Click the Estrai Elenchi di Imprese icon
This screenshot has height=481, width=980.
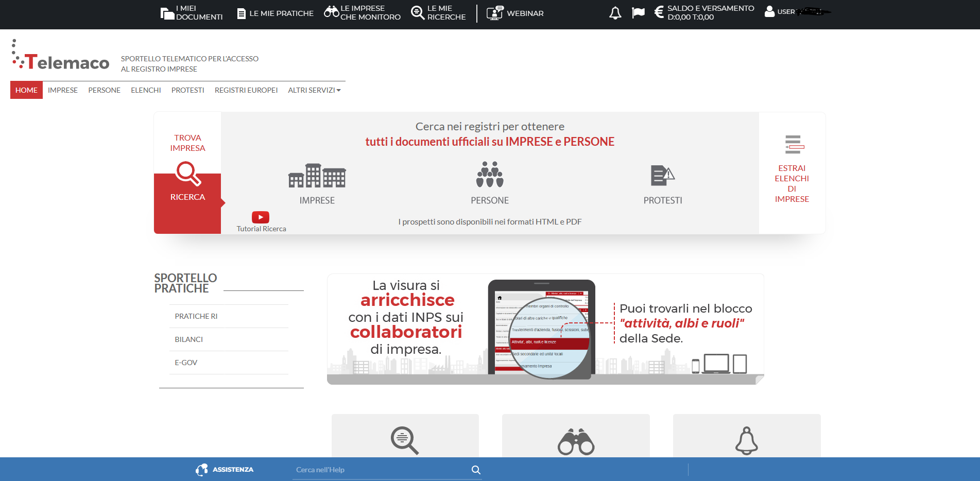click(794, 145)
